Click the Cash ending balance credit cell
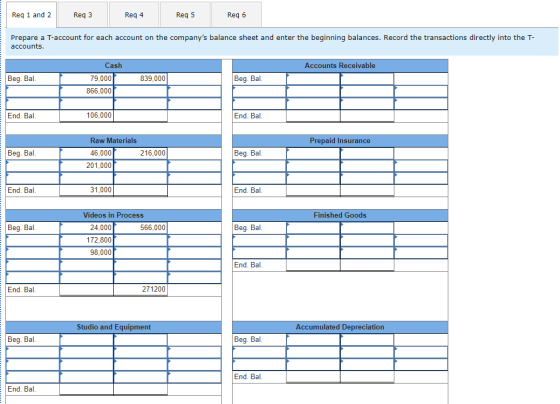The image size is (560, 404). (140, 116)
